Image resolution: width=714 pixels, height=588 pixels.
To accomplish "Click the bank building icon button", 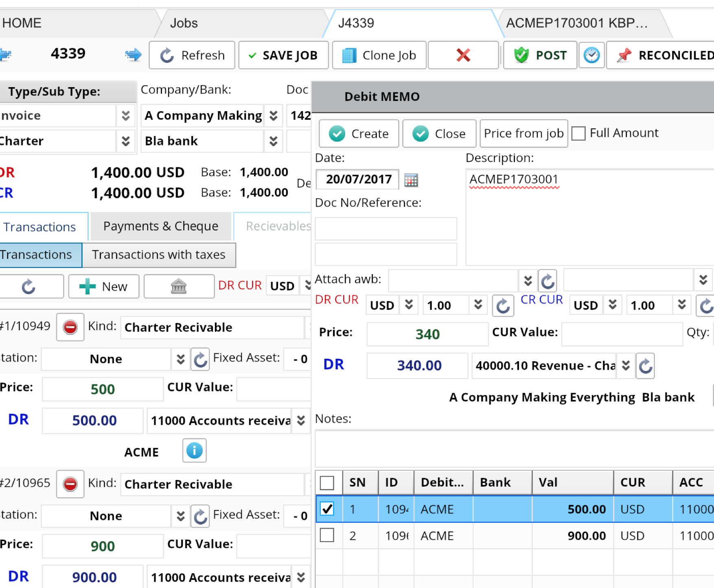I will (179, 286).
